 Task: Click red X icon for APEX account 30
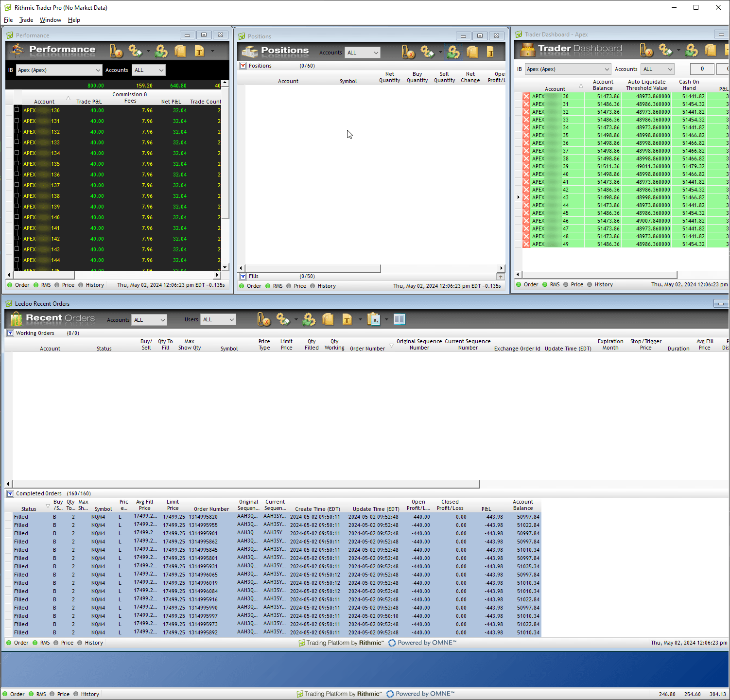coord(526,96)
